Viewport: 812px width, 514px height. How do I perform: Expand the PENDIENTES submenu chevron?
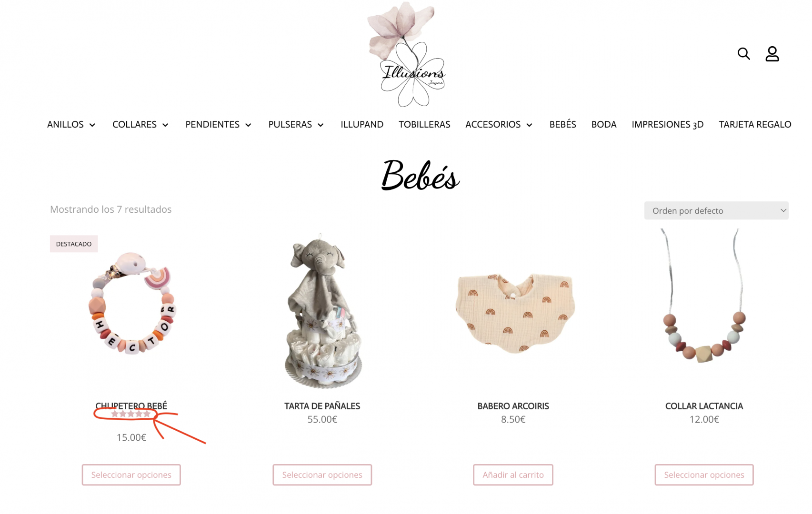(248, 125)
